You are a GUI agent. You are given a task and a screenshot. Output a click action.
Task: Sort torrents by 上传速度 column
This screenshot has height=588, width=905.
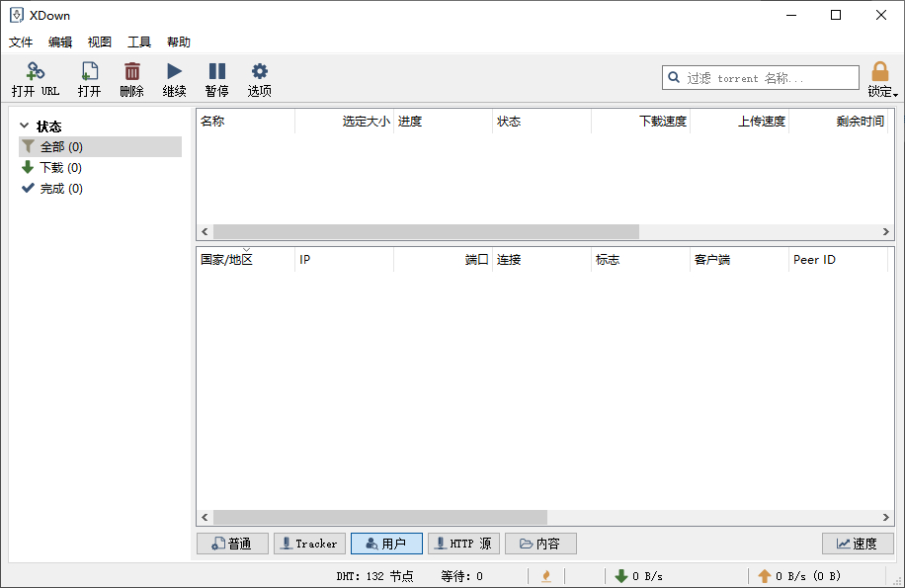point(739,122)
